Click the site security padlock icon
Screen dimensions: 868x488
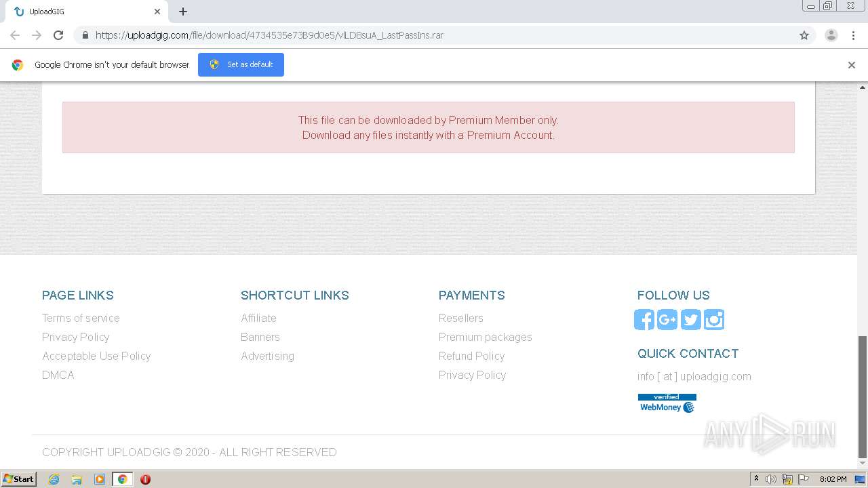(85, 35)
